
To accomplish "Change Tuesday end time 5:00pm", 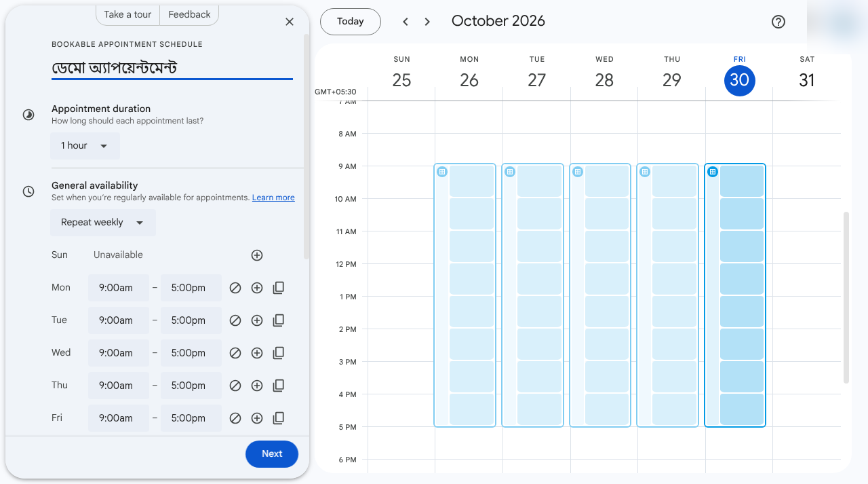I will click(191, 320).
